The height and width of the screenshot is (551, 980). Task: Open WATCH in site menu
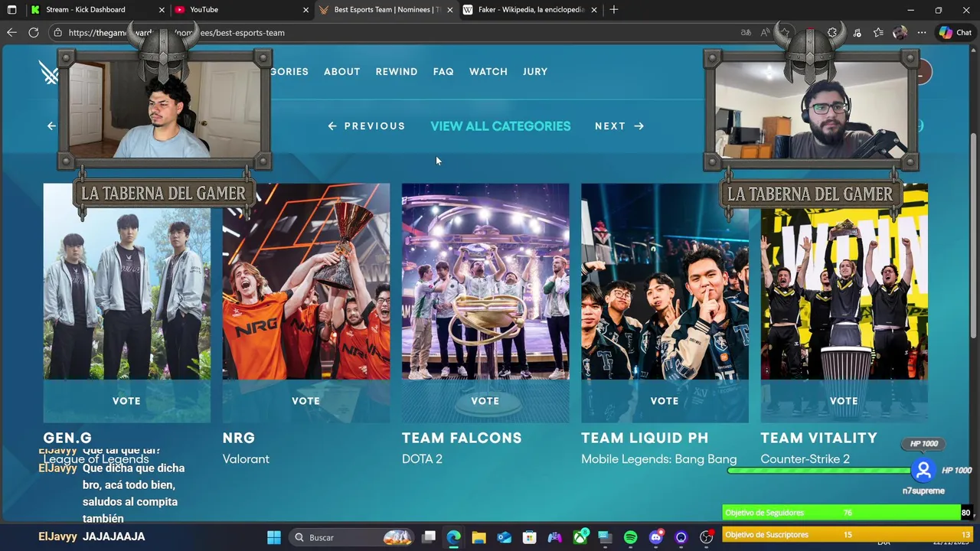[x=488, y=71]
